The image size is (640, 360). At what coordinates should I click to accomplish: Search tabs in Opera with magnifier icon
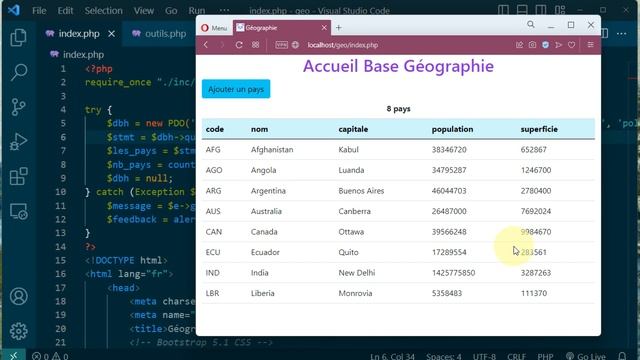[531, 25]
